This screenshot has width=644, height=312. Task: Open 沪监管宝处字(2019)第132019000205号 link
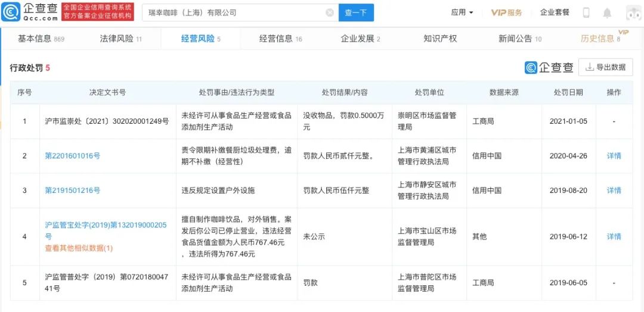(x=106, y=231)
